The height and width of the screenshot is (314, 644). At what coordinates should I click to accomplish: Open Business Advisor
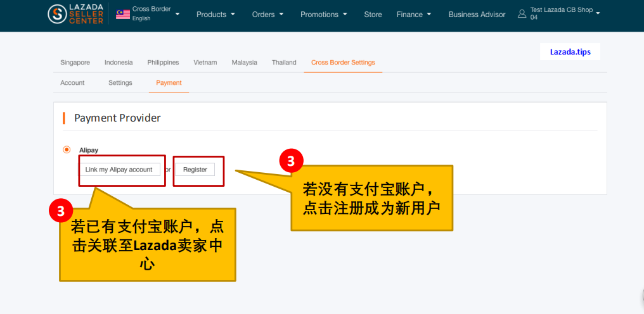click(x=477, y=15)
